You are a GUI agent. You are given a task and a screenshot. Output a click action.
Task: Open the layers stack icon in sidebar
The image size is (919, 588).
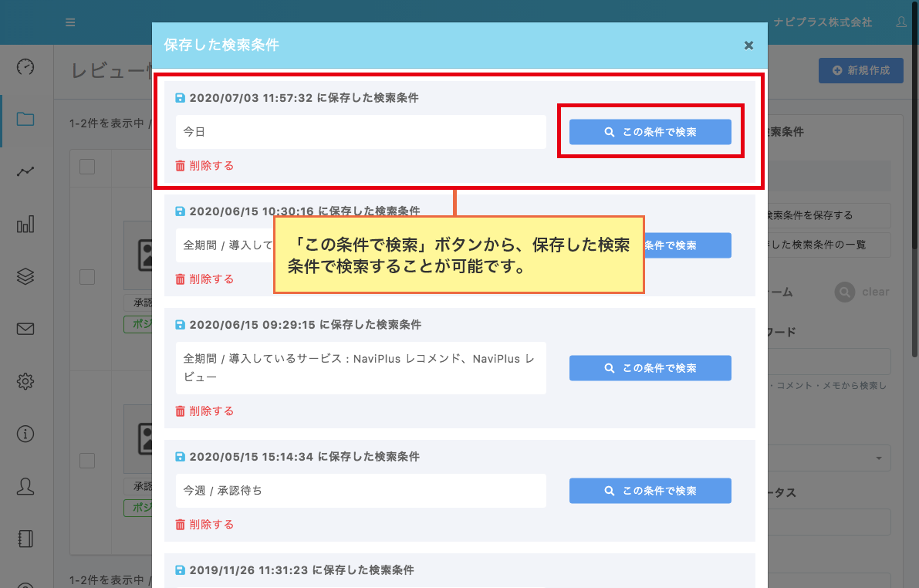(25, 276)
